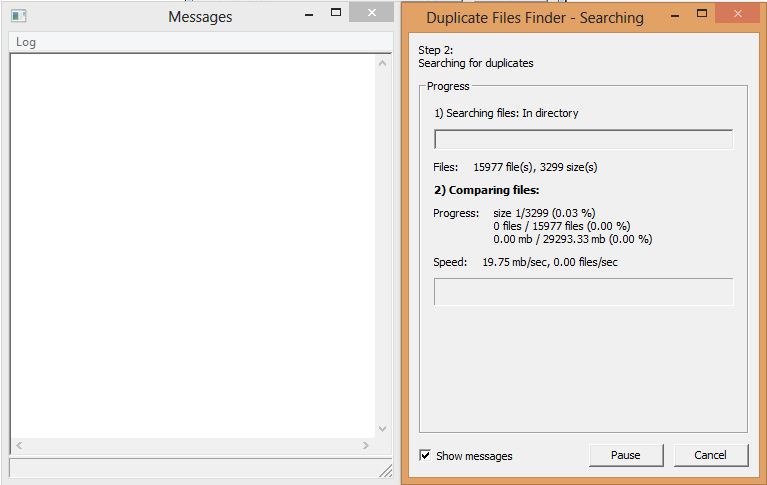This screenshot has height=485, width=767.
Task: Click '0 files / 15977 files (0.00 %)'
Action: 562,226
